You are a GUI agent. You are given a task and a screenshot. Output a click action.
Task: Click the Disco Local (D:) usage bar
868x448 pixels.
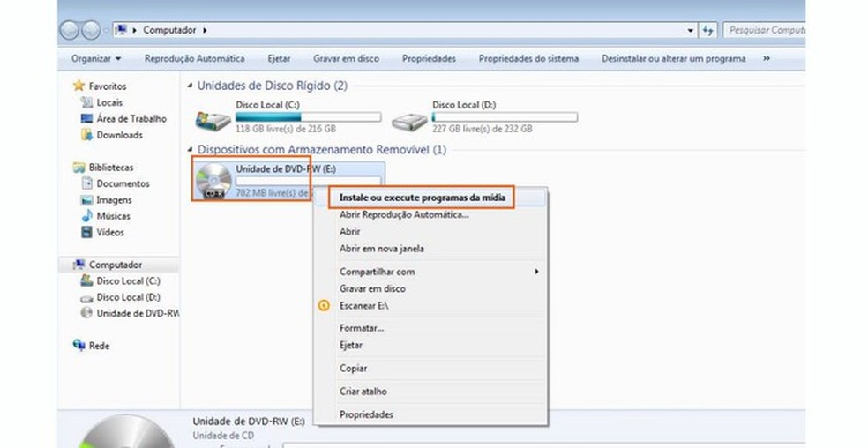pos(505,117)
